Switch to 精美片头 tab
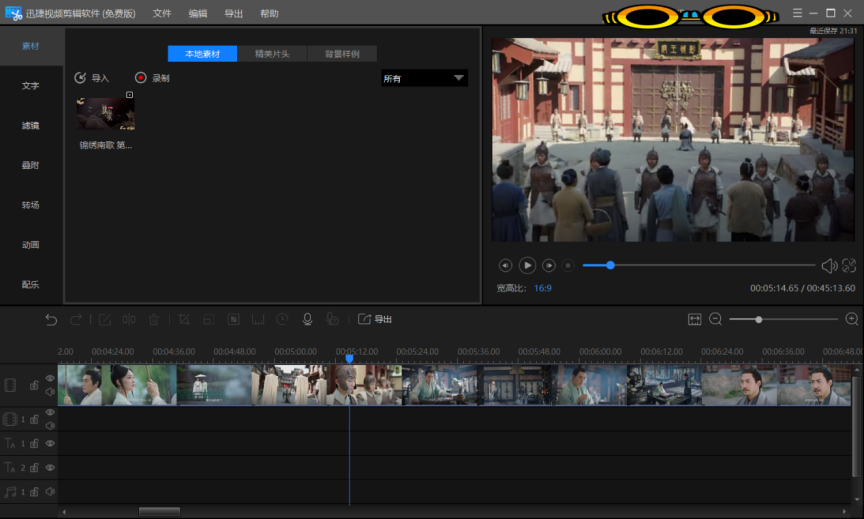Viewport: 864px width, 519px height. click(x=272, y=54)
